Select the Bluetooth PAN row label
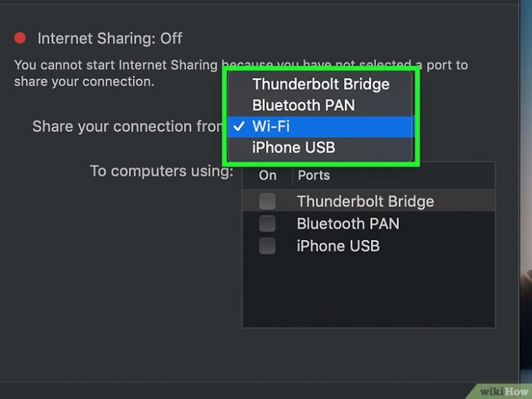Screen dimensions: 532x399 (348, 224)
